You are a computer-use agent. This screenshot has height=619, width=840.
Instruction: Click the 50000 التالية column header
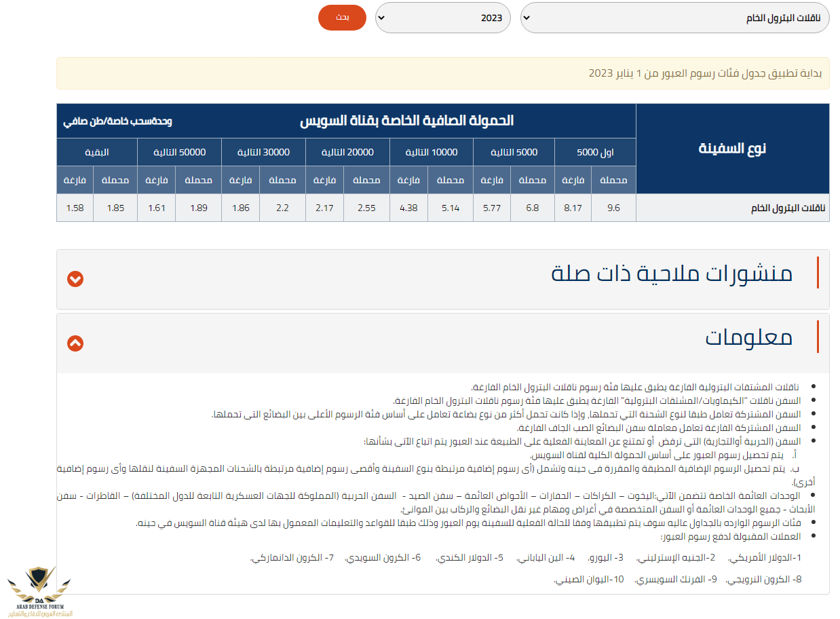coord(179,152)
